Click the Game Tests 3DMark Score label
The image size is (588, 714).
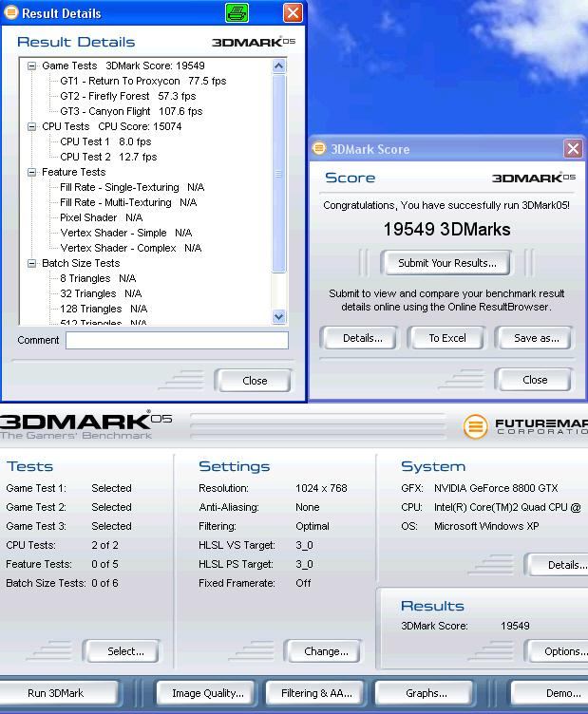click(x=123, y=66)
